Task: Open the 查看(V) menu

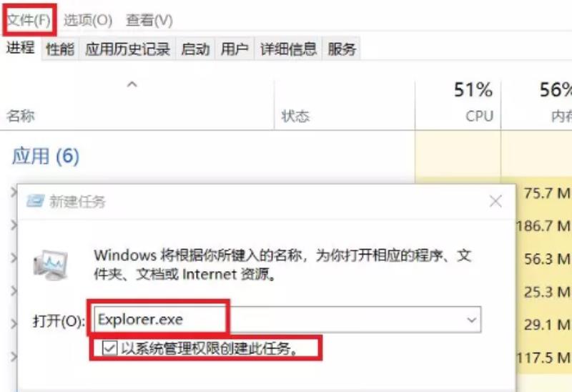Action: (149, 20)
